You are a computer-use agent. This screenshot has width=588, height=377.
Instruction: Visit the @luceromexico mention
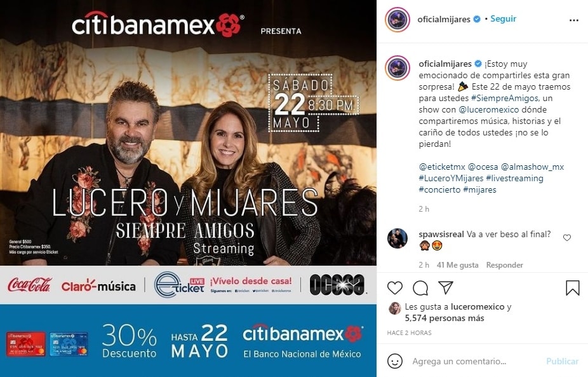[x=489, y=109]
